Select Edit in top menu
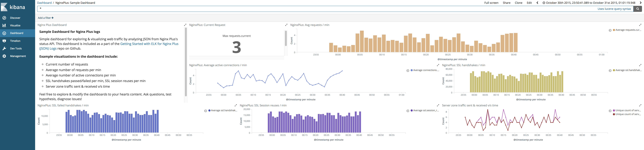Viewport: 644px width, 150px height. pyautogui.click(x=529, y=3)
